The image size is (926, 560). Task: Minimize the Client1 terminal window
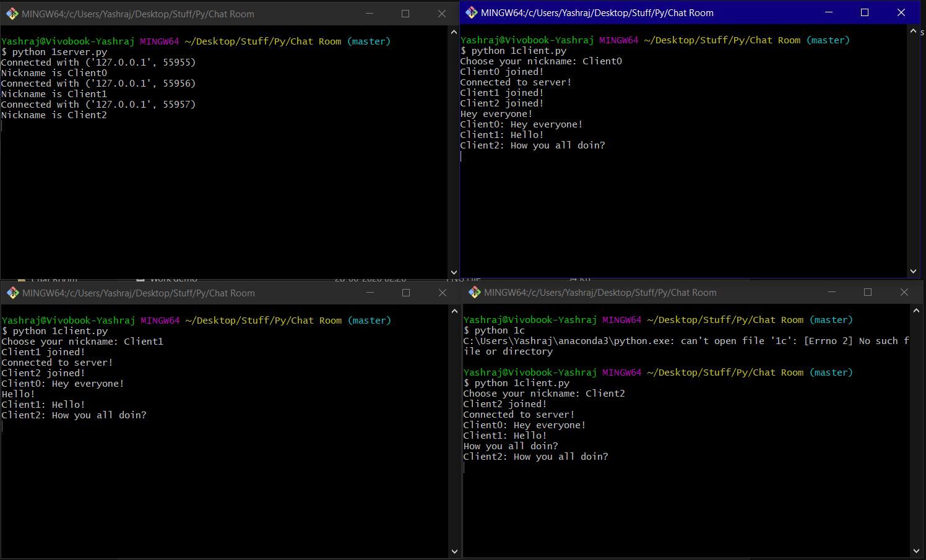point(370,293)
